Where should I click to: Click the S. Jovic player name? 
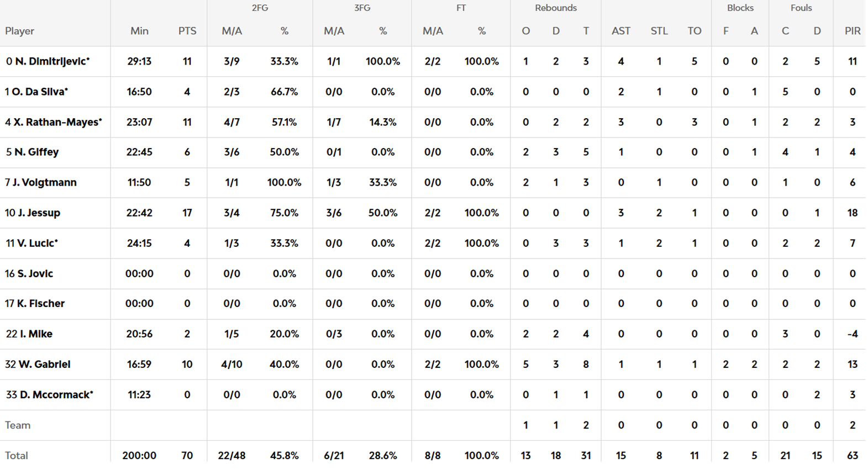click(x=35, y=273)
